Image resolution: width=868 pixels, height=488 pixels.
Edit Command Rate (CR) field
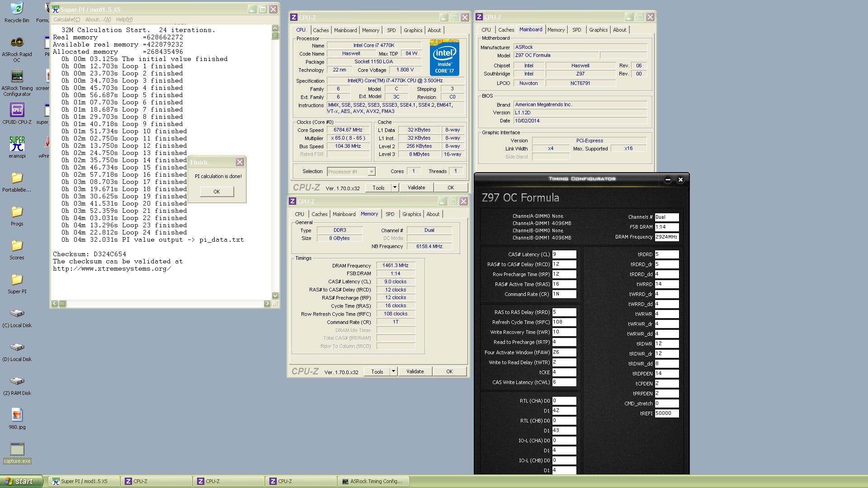tap(564, 294)
